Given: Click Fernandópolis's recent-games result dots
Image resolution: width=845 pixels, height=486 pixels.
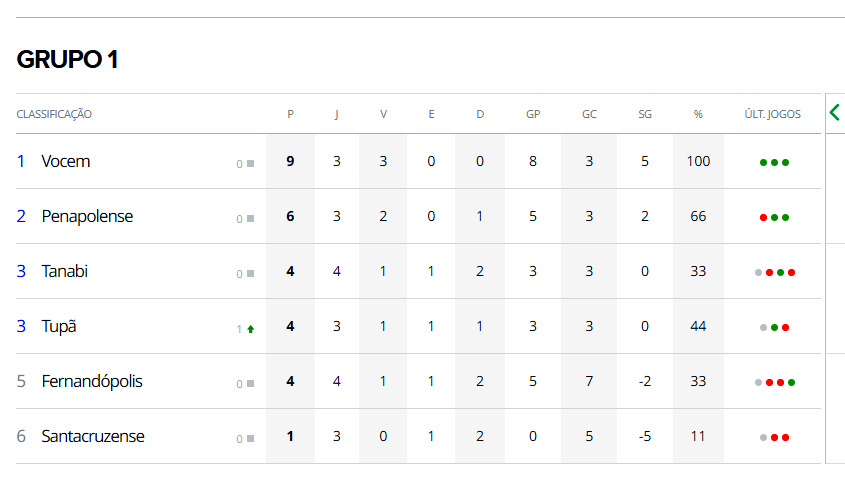Looking at the screenshot, I should pos(774,382).
